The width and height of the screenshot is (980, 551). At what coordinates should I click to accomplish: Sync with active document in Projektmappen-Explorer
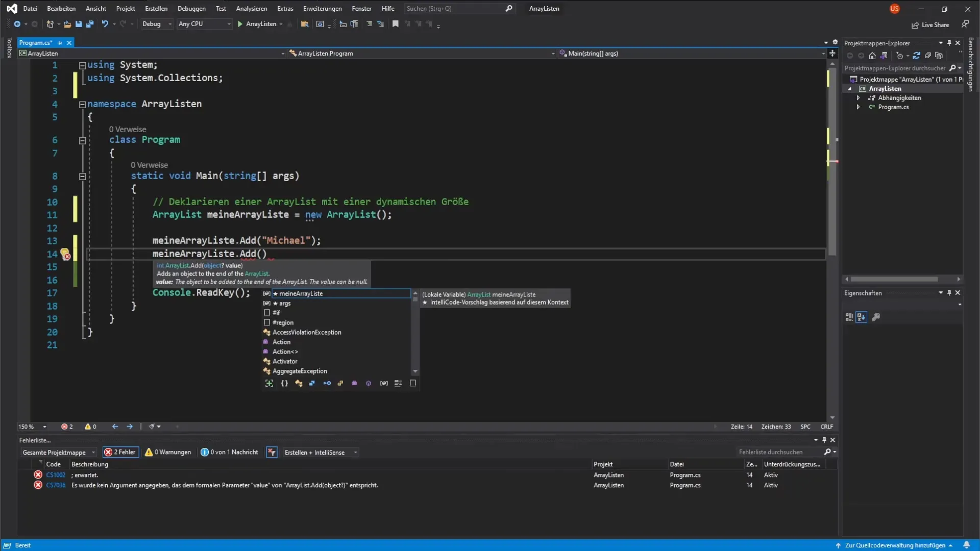tap(916, 56)
